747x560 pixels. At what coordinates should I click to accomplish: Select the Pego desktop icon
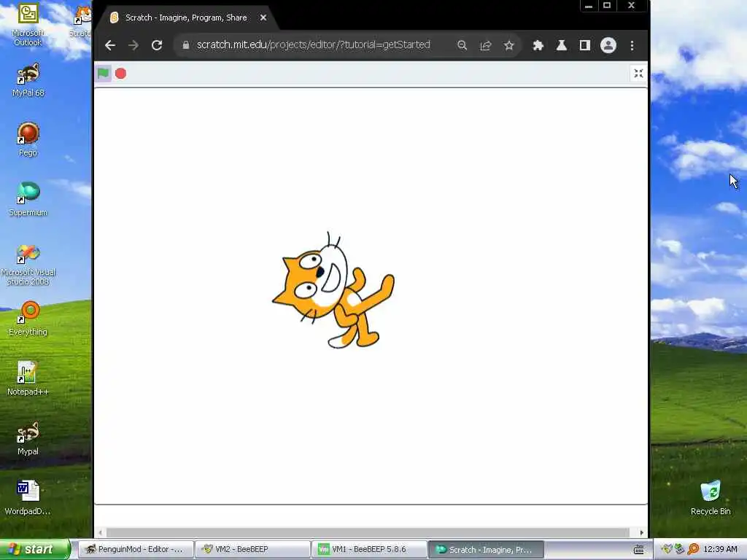[x=28, y=139]
